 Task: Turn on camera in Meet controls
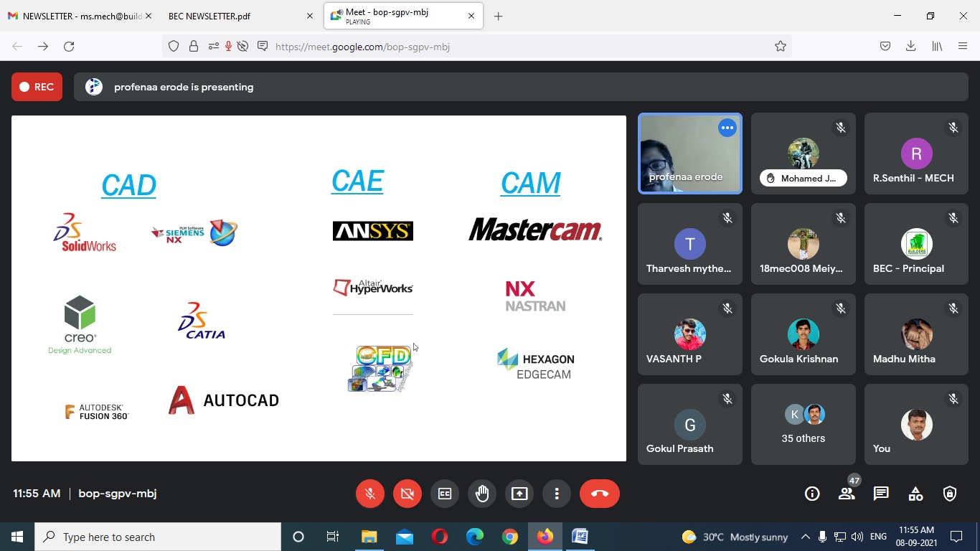tap(407, 494)
